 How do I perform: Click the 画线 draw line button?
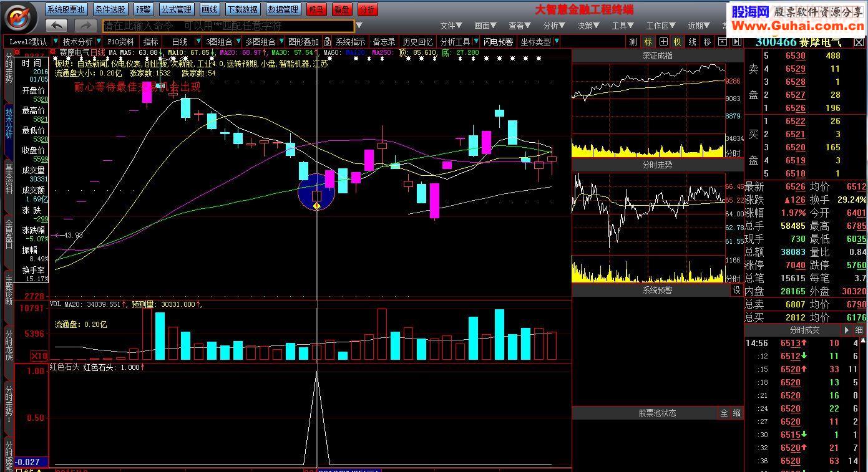click(209, 9)
